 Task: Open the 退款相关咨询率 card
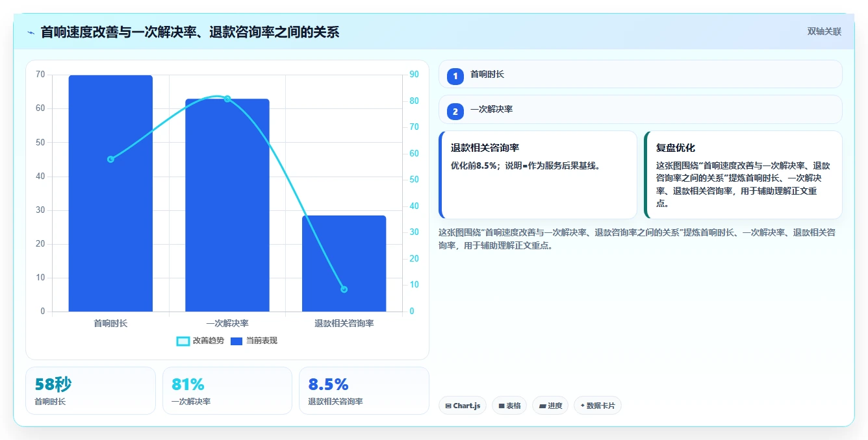pyautogui.click(x=538, y=175)
